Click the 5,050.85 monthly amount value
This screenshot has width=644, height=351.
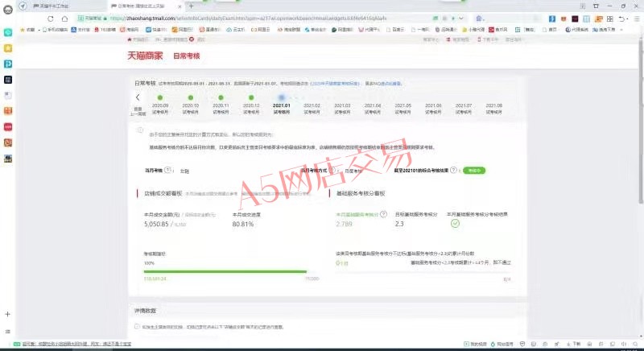[x=156, y=224]
